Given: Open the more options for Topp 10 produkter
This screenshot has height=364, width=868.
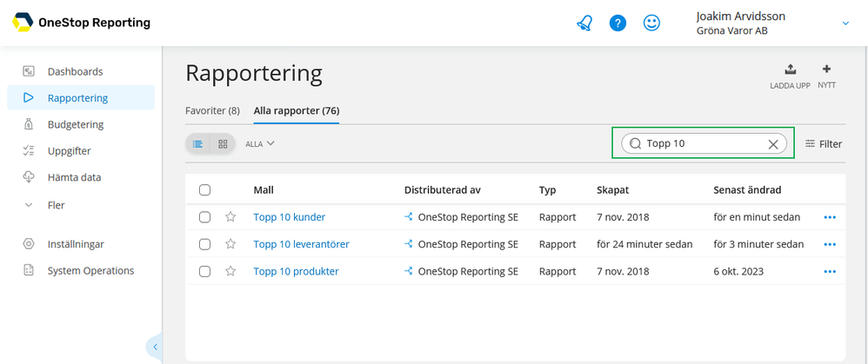Looking at the screenshot, I should coord(829,272).
